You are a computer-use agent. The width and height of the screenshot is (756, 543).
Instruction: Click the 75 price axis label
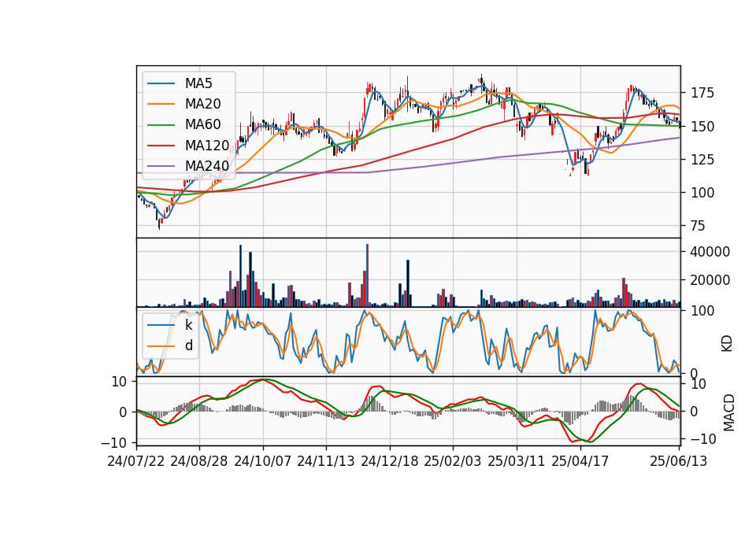point(699,226)
